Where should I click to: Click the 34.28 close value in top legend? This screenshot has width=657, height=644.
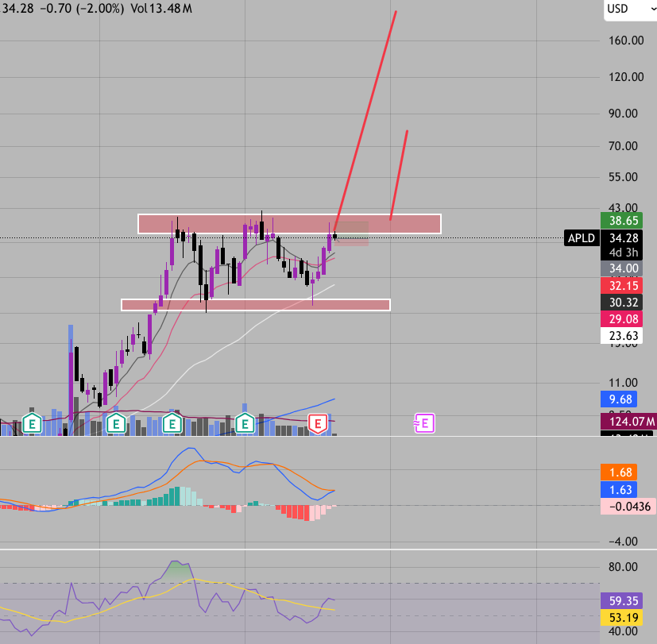17,9
